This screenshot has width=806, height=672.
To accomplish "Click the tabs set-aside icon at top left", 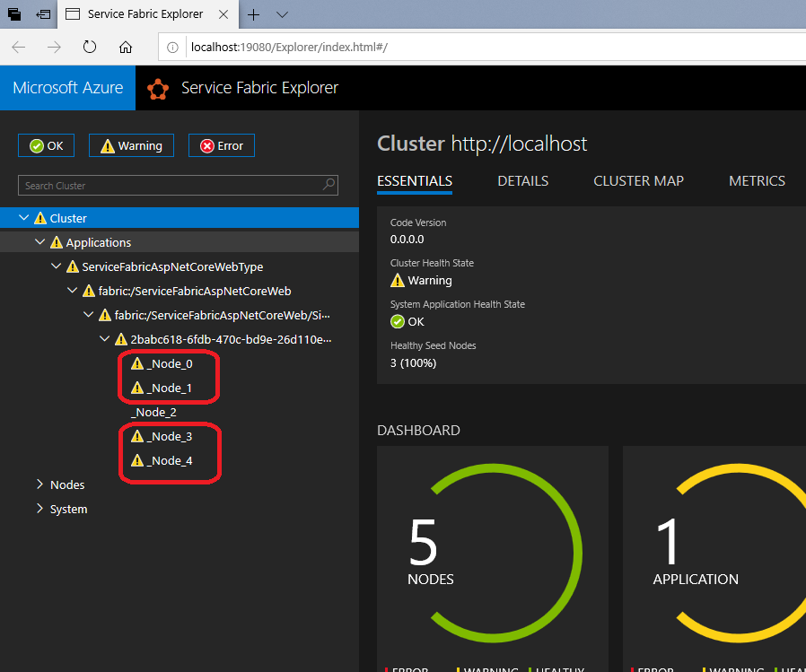I will [14, 14].
